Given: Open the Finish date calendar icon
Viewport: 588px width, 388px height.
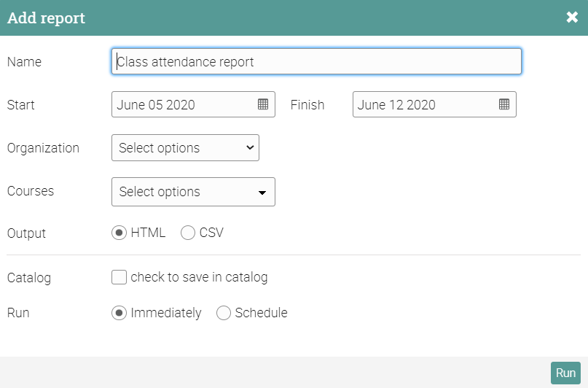Looking at the screenshot, I should point(504,104).
